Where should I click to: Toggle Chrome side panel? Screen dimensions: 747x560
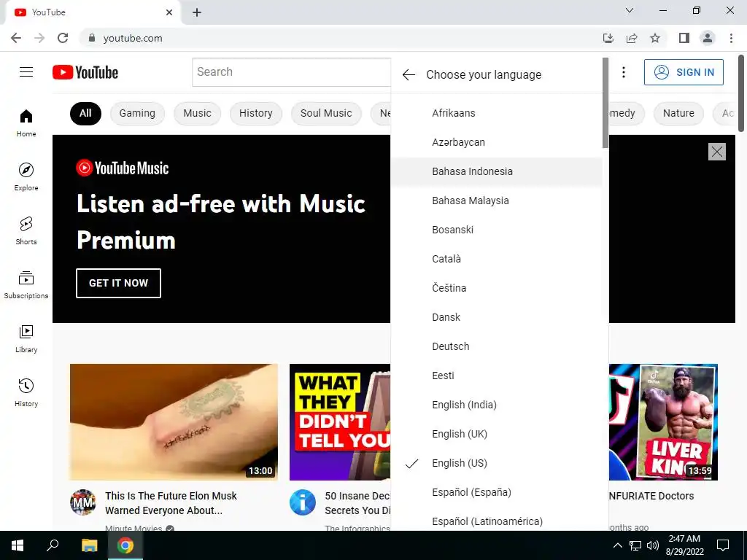(x=684, y=38)
